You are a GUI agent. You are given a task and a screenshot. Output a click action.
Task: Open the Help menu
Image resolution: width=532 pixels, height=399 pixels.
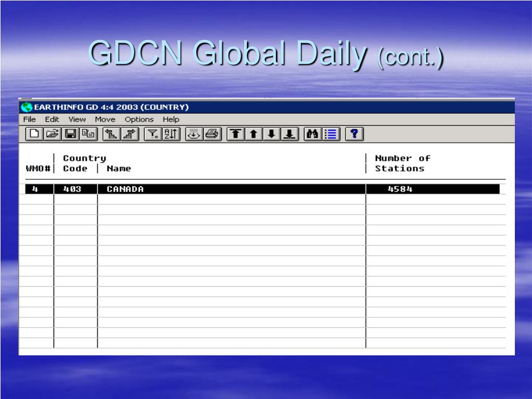pyautogui.click(x=170, y=119)
